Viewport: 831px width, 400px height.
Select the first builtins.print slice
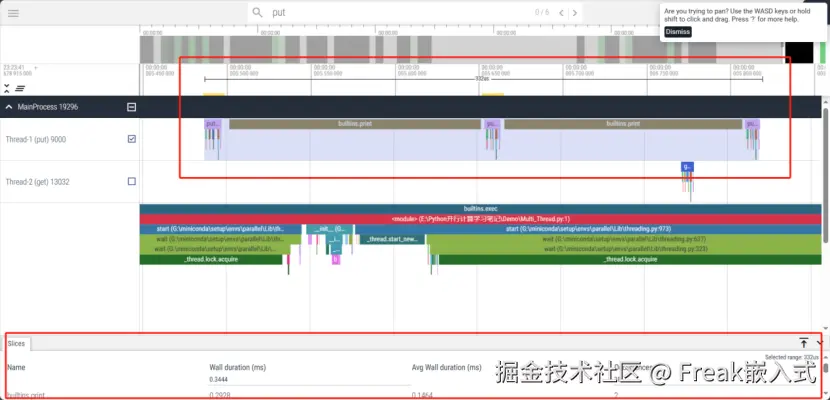[355, 124]
